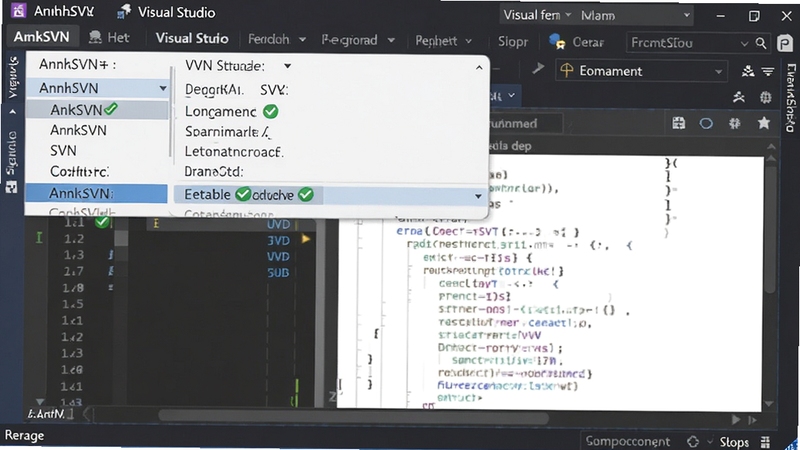The width and height of the screenshot is (800, 450).
Task: Select the Cotfitrc menu entry
Action: pyautogui.click(x=80, y=171)
